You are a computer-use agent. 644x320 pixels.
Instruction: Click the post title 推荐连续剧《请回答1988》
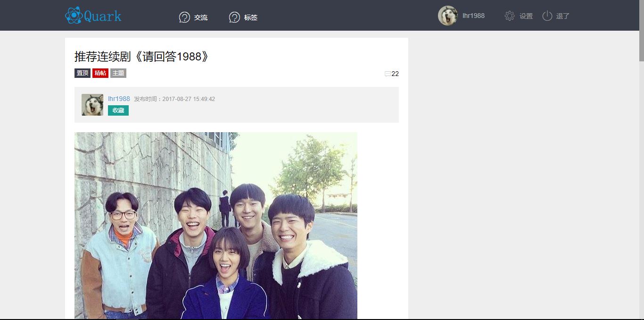[141, 56]
